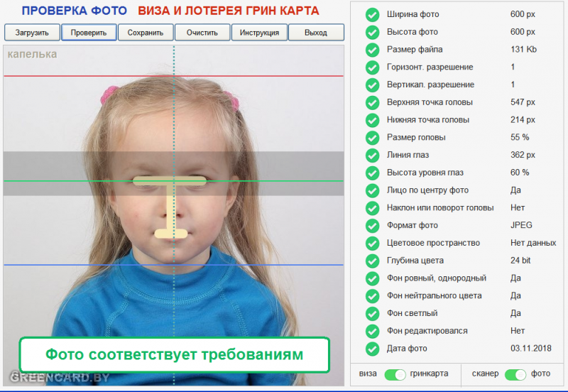Viewport: 568px width, 392px height.
Task: Click the value 'Нет данных'
Action: coord(533,243)
